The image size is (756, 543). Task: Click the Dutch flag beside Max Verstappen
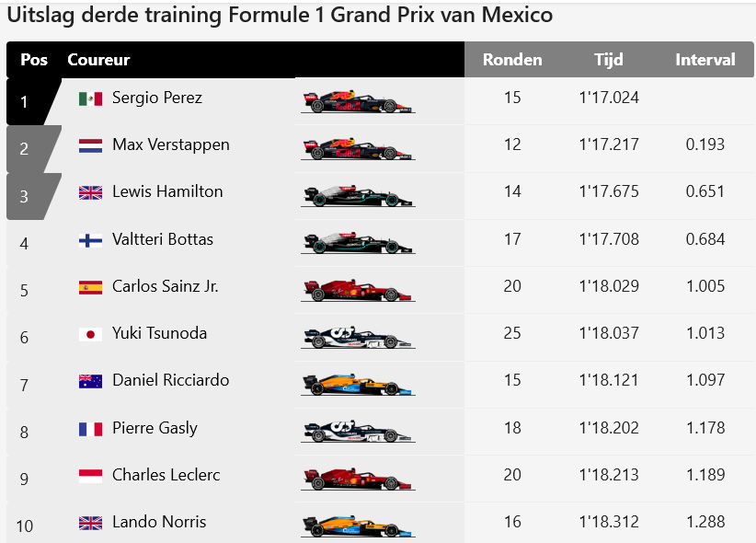tap(90, 145)
